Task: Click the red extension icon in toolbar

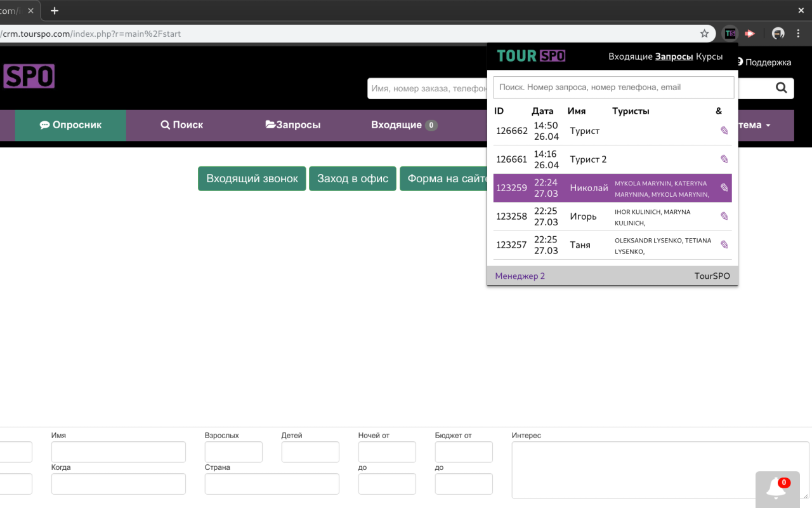Action: click(750, 34)
